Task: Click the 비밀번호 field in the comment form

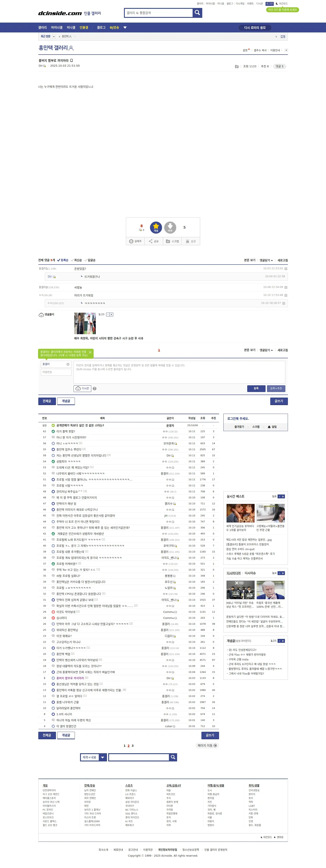Action: point(56,372)
